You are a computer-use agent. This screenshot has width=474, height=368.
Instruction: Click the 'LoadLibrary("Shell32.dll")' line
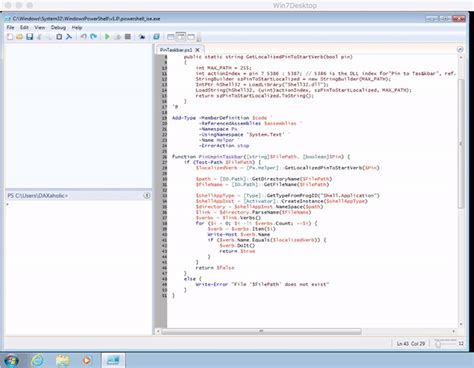pyautogui.click(x=262, y=84)
